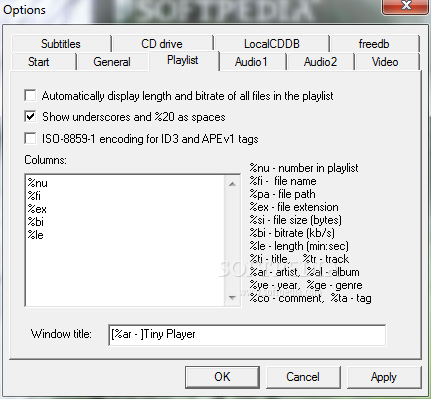Switch to the Audio2 tab
This screenshot has height=399, width=431.
pos(320,62)
